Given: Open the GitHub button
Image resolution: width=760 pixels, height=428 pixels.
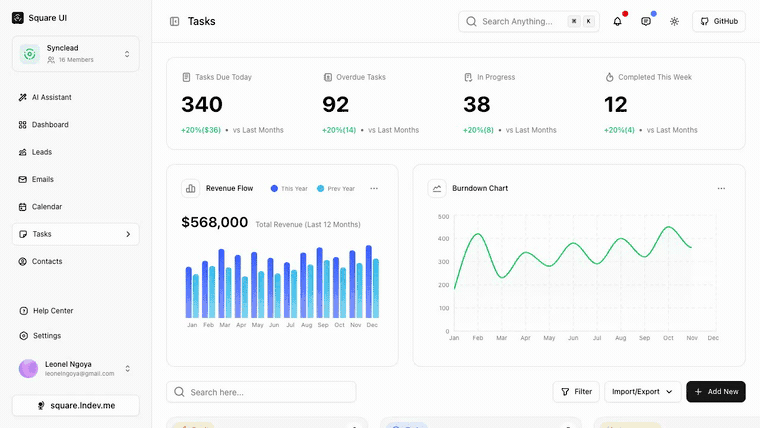Looking at the screenshot, I should coord(719,21).
